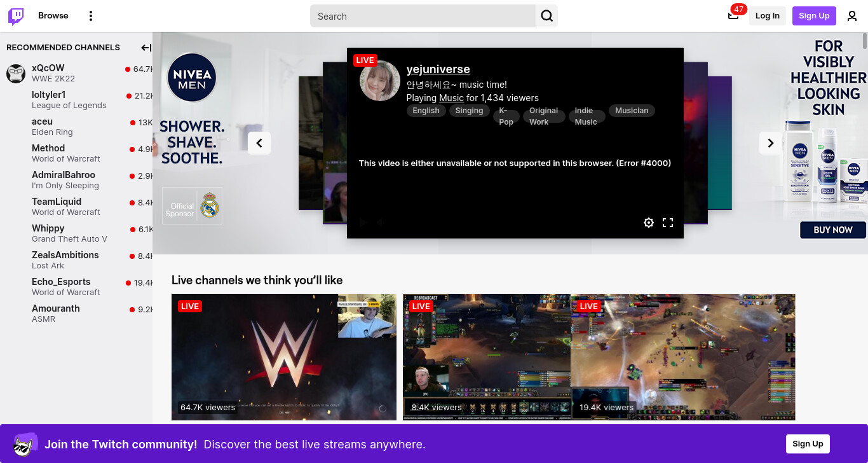Collapse the recommended channels sidebar
The height and width of the screenshot is (463, 868).
point(146,48)
